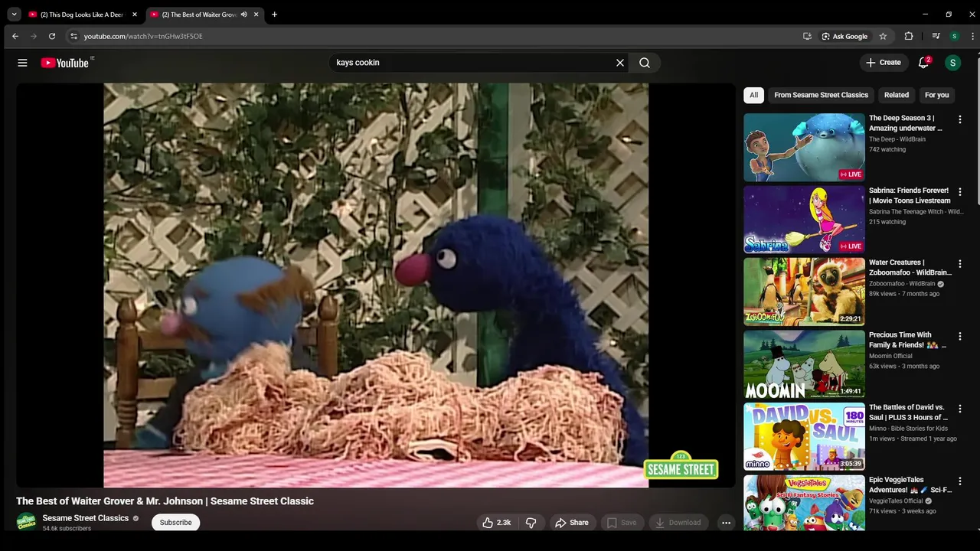The image size is (980, 551).
Task: Click the search magnifier button
Action: pyautogui.click(x=645, y=63)
